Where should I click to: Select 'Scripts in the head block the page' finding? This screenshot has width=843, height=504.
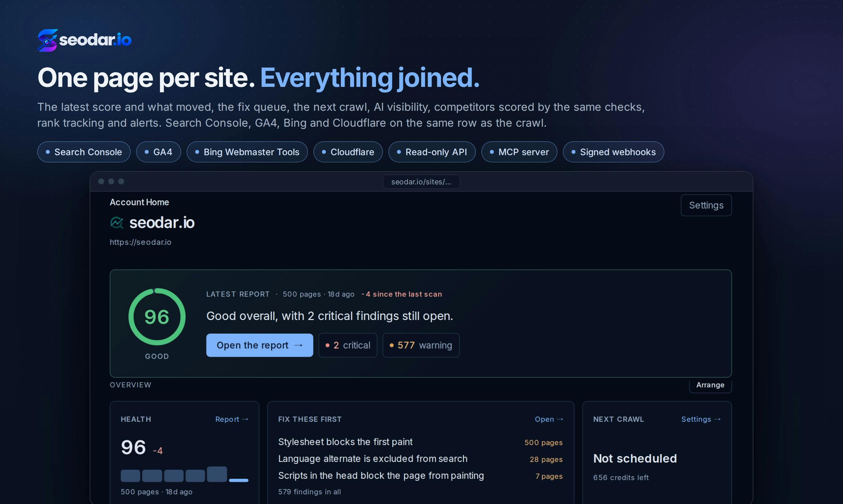(x=381, y=476)
